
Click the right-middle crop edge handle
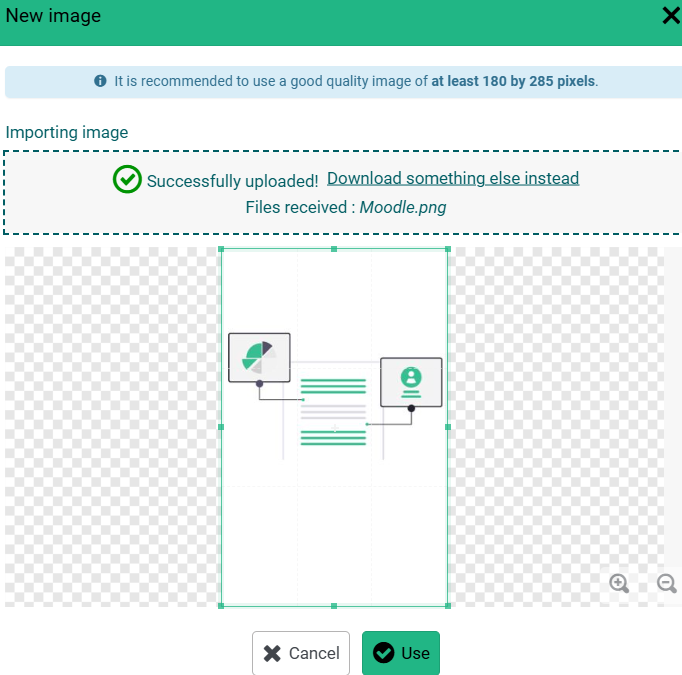click(x=448, y=427)
